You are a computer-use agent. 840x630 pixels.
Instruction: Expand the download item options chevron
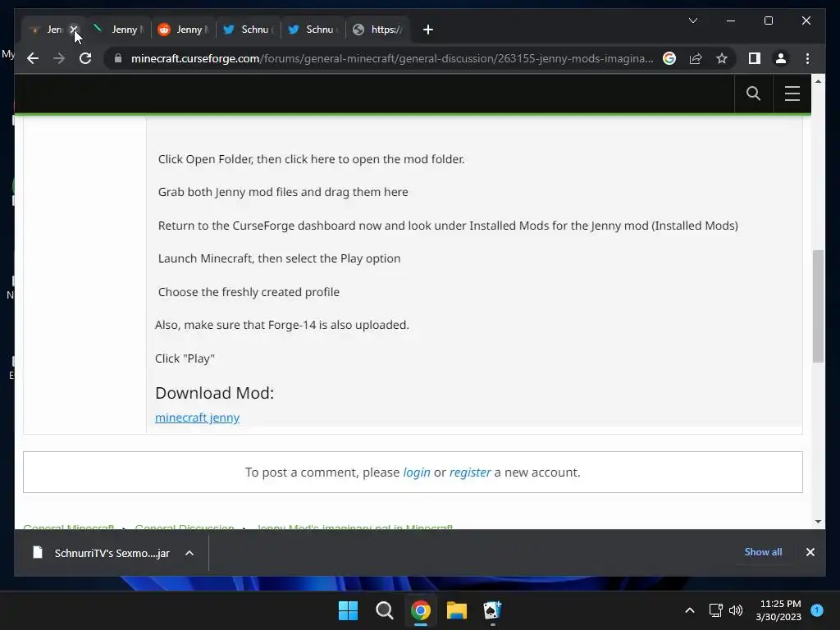point(189,553)
